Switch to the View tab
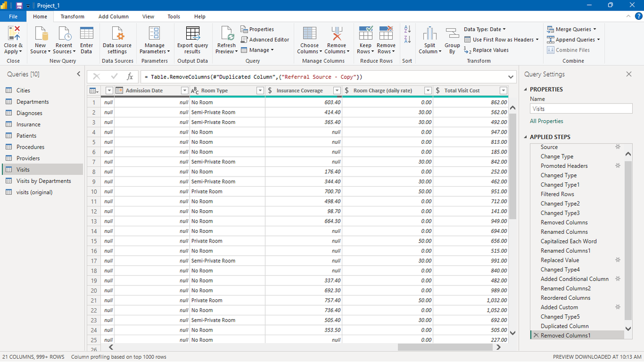The image size is (644, 362). [x=148, y=17]
